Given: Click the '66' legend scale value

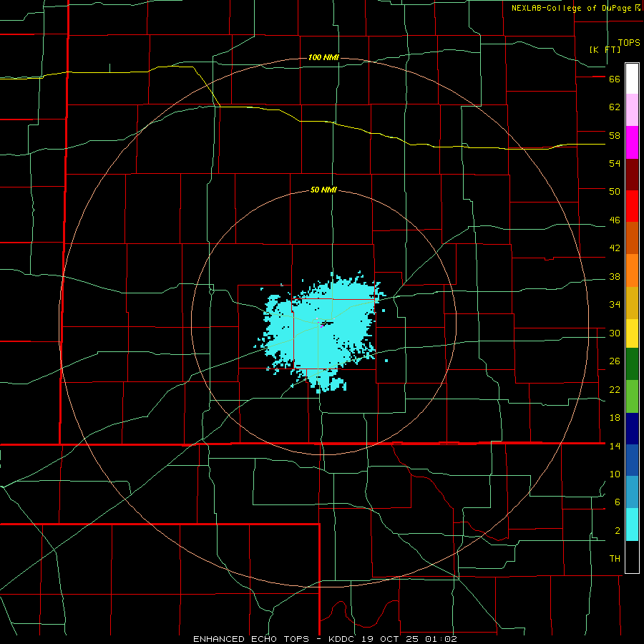Looking at the screenshot, I should 615,79.
